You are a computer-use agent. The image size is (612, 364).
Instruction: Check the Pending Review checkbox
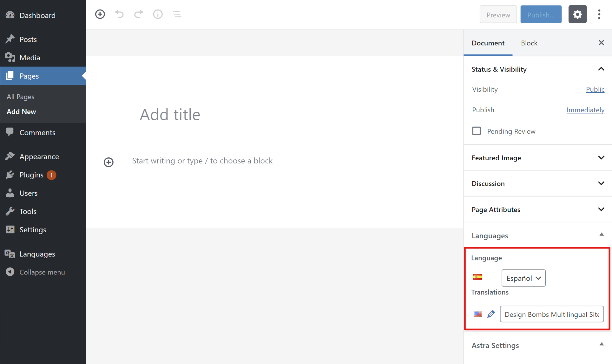(x=476, y=131)
